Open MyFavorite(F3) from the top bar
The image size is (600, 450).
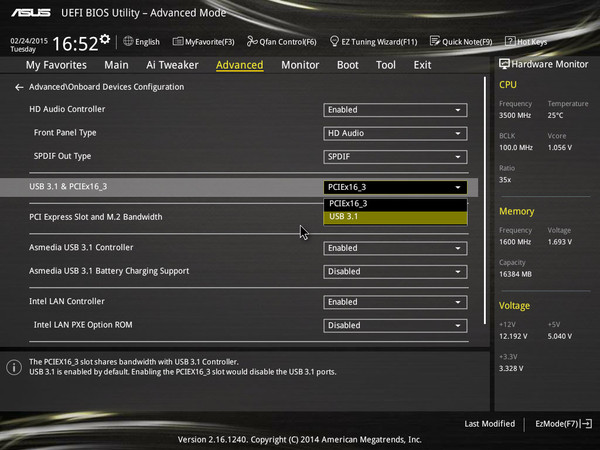tap(204, 42)
